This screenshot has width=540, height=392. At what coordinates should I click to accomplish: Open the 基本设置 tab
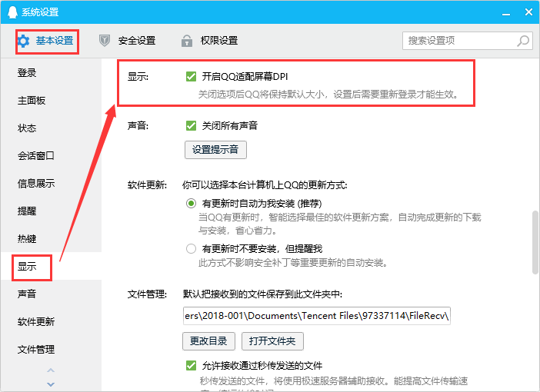click(47, 42)
